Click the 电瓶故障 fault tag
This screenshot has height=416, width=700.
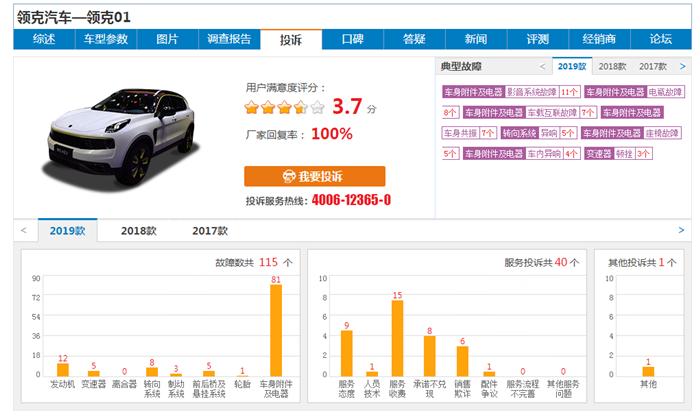pyautogui.click(x=634, y=92)
